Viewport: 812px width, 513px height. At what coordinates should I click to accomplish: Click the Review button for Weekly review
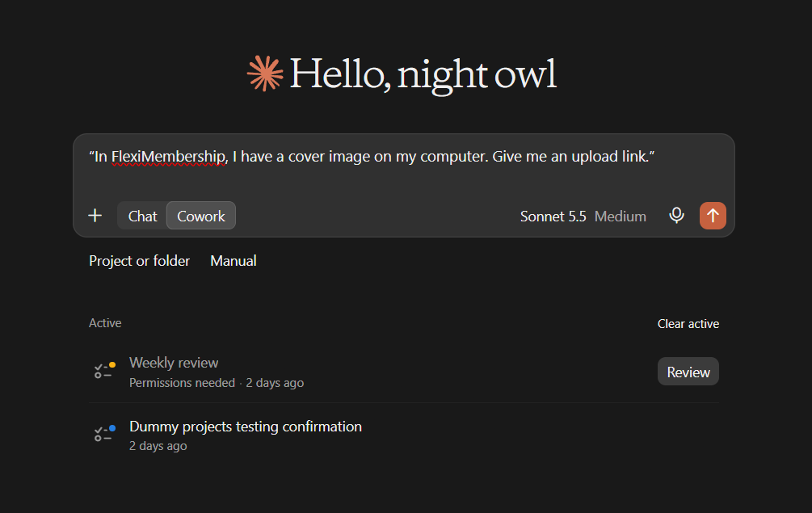[x=688, y=372]
